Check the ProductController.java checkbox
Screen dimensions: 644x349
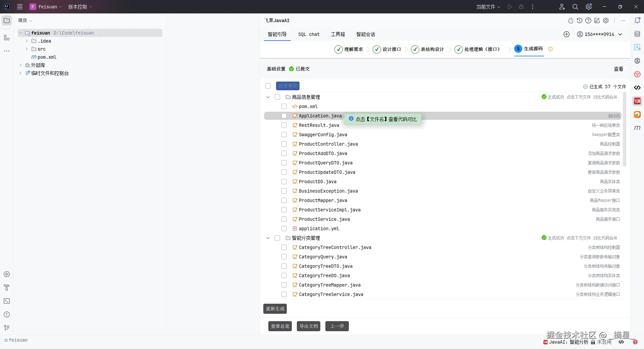pyautogui.click(x=284, y=144)
